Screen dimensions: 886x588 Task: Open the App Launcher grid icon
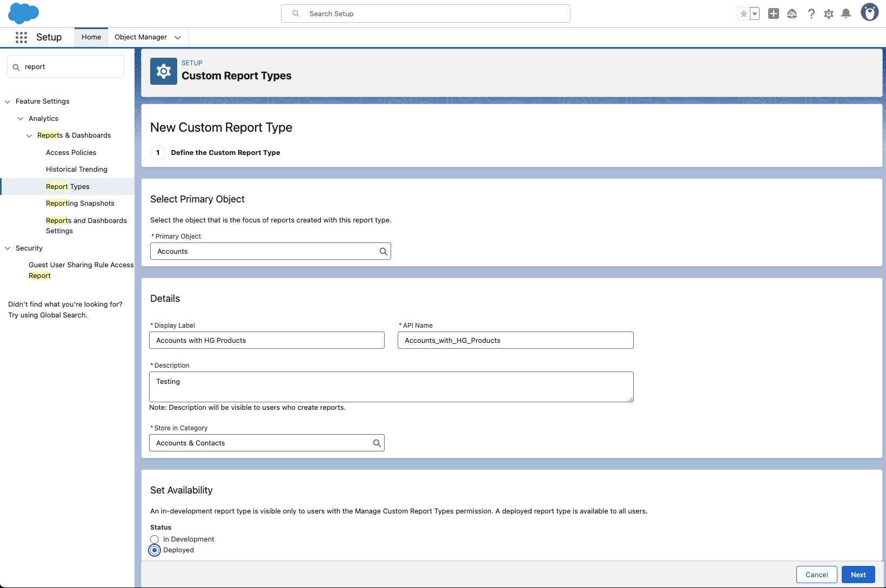pos(21,37)
